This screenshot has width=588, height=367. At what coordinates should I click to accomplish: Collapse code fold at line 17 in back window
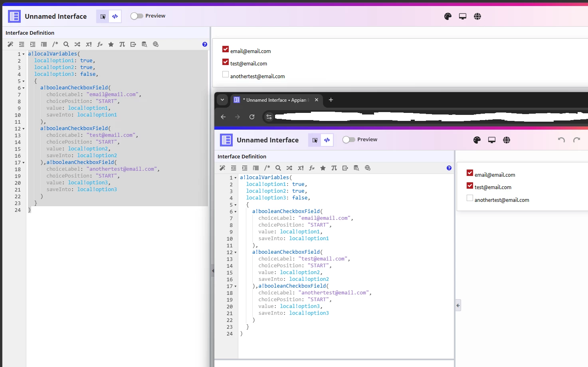(x=24, y=163)
